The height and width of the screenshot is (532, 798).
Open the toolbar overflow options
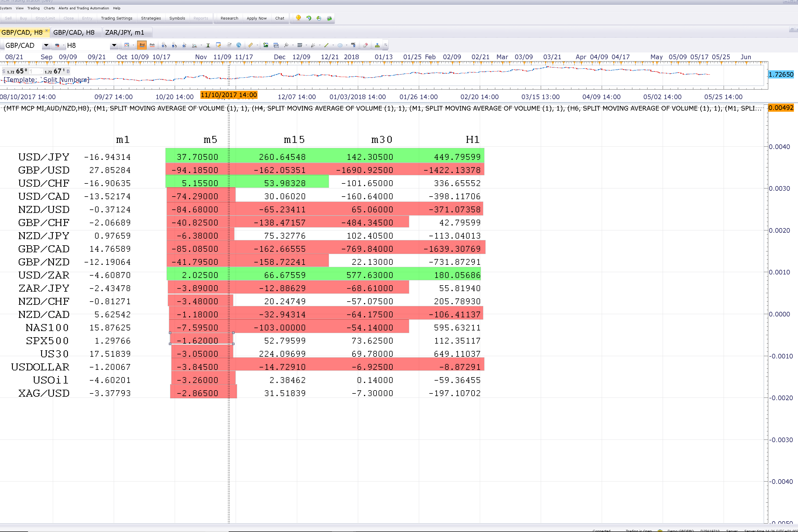point(385,45)
